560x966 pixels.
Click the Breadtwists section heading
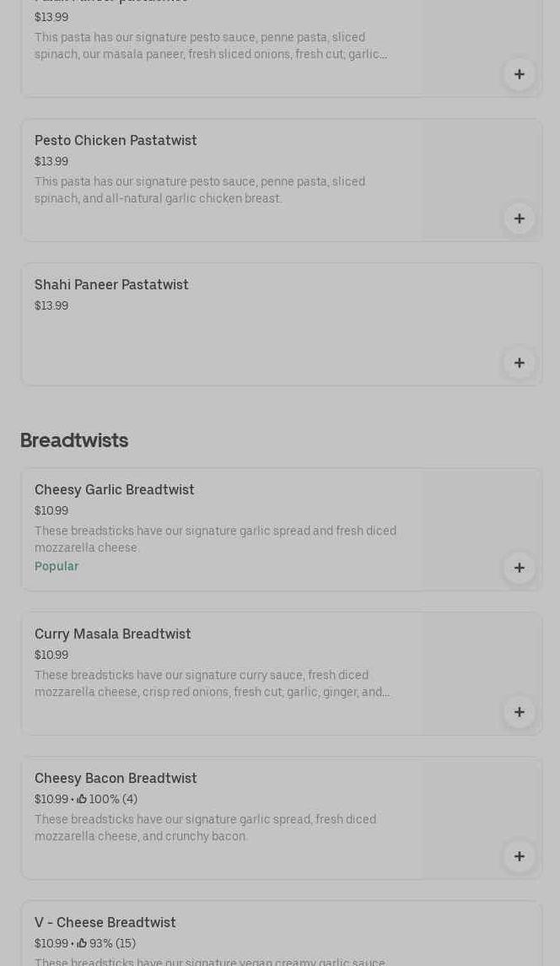point(74,440)
